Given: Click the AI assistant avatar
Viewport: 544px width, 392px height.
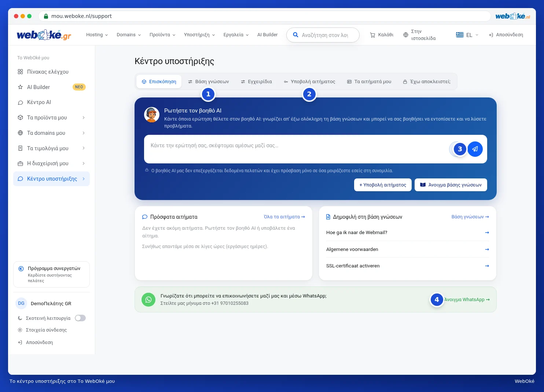Looking at the screenshot, I should click(152, 115).
